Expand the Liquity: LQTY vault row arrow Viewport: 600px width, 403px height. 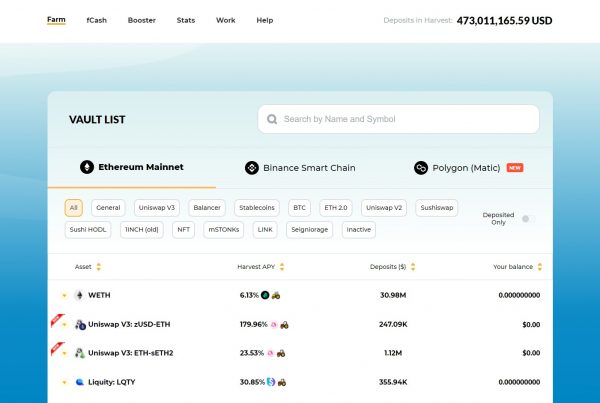(65, 382)
